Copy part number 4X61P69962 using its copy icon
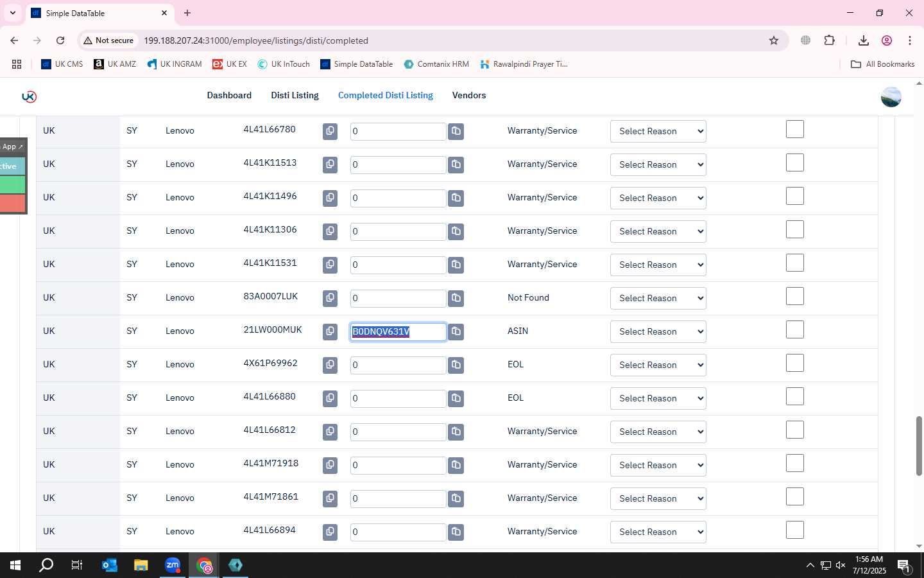 330,365
